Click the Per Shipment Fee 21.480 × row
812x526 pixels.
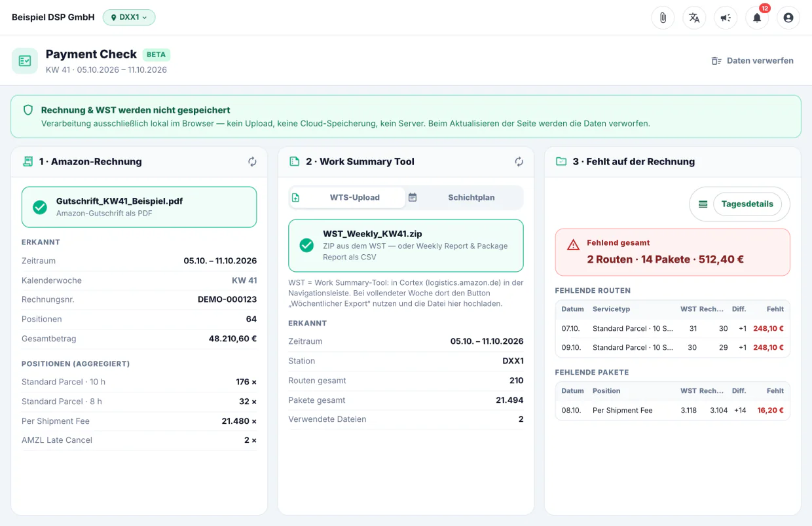pos(139,421)
